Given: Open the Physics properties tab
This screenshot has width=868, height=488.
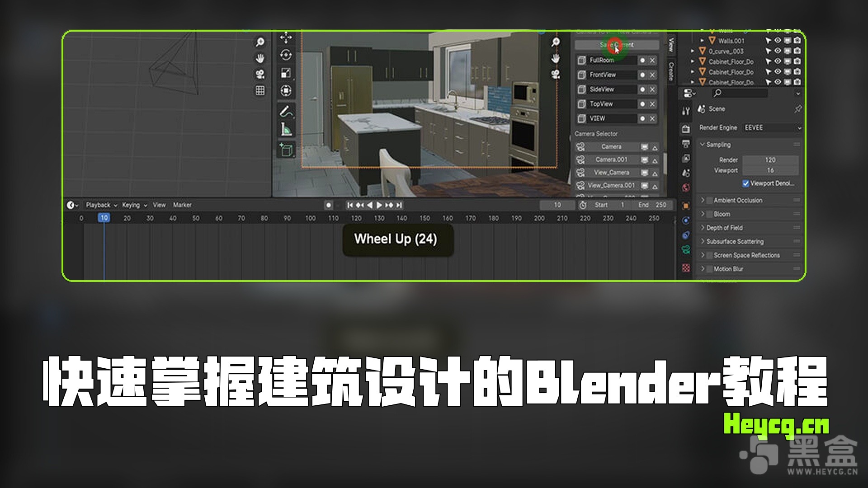Looking at the screenshot, I should (x=686, y=221).
